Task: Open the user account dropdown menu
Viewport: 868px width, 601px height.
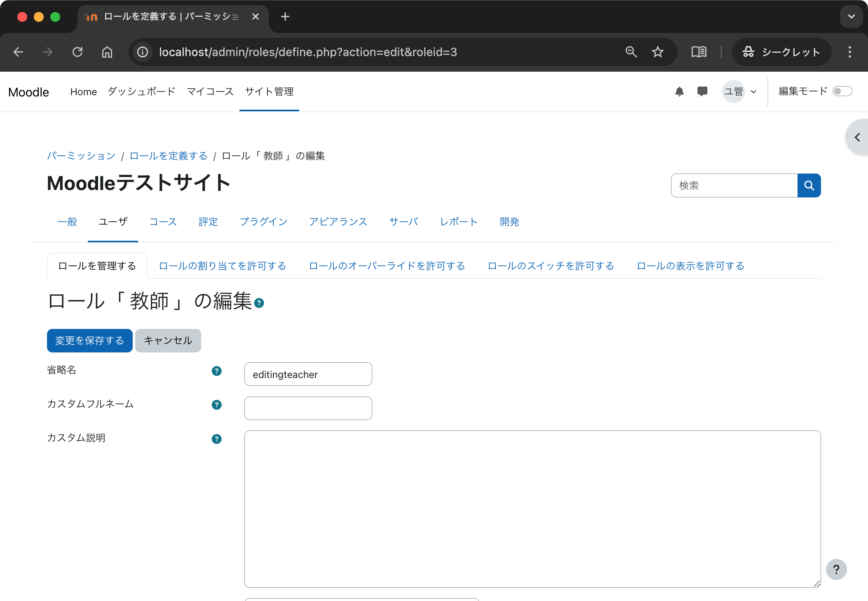Action: (739, 92)
